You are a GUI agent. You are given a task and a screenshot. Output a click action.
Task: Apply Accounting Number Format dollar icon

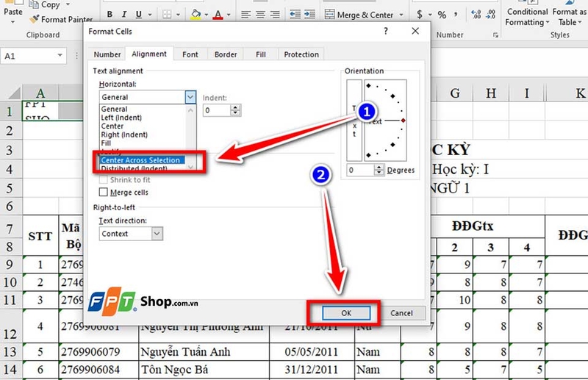(x=420, y=15)
